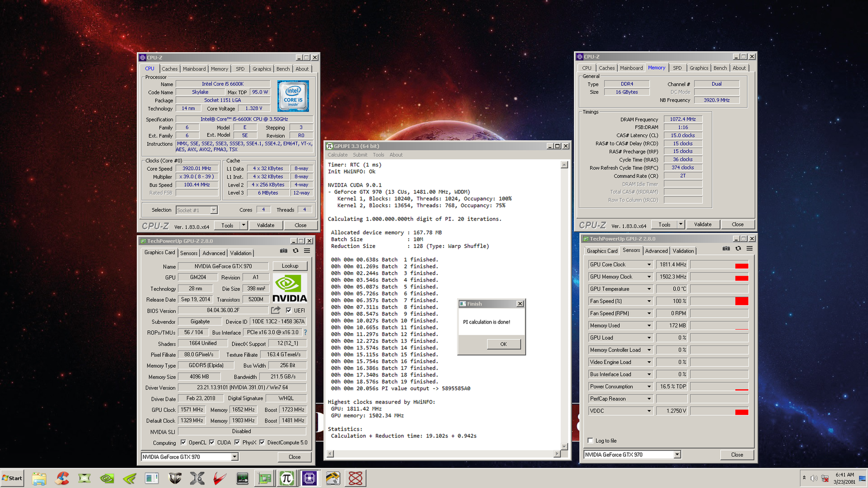868x488 pixels.
Task: Toggle the CUDA checkbox
Action: click(212, 442)
